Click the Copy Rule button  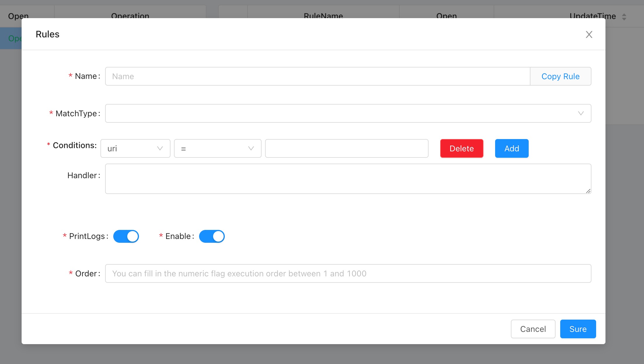point(561,76)
